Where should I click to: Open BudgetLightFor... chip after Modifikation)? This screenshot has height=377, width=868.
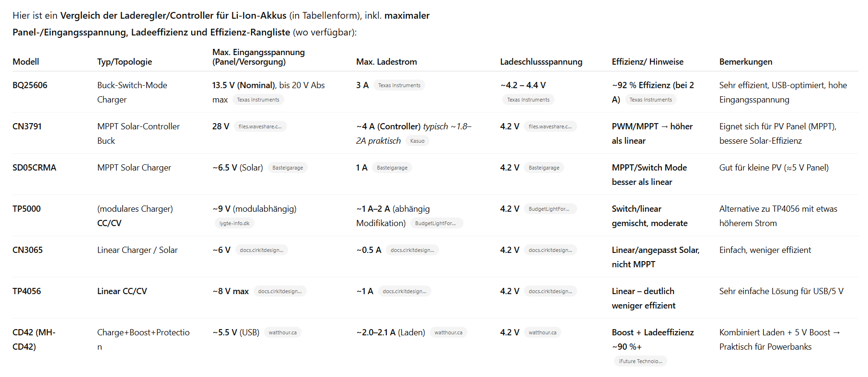coord(436,223)
